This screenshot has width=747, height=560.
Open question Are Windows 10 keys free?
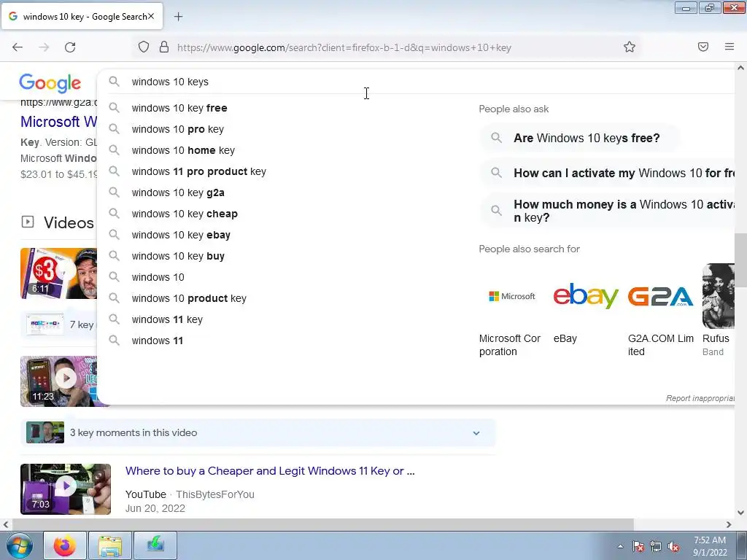[580, 138]
